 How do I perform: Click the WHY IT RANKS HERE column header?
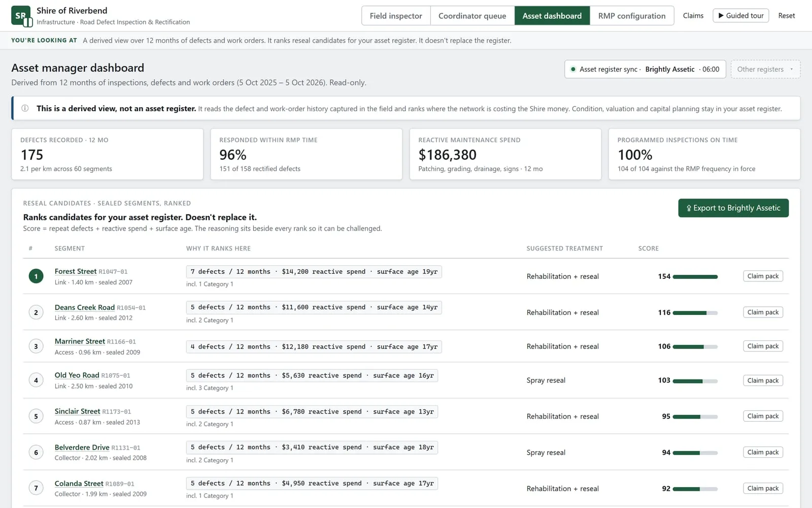point(218,248)
